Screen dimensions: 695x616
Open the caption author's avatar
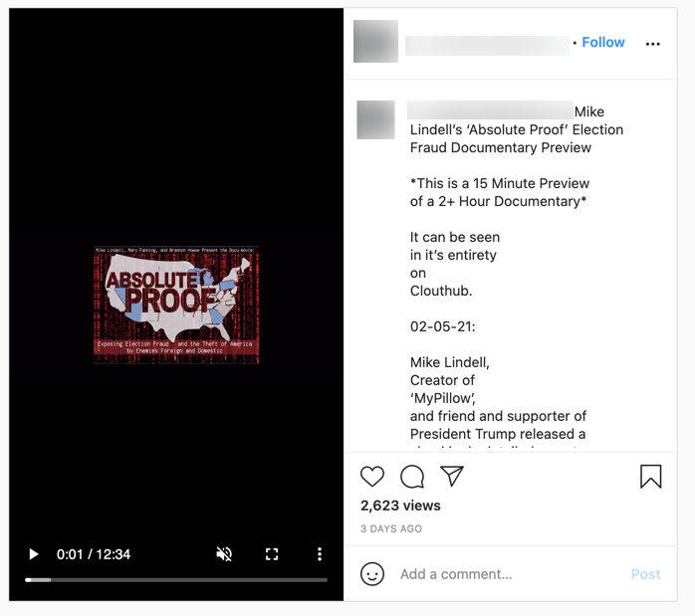click(x=375, y=119)
